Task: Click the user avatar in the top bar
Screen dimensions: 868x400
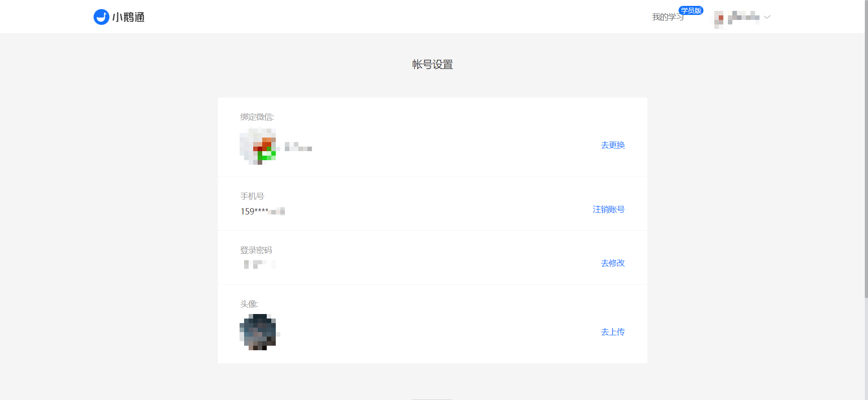Action: (719, 18)
